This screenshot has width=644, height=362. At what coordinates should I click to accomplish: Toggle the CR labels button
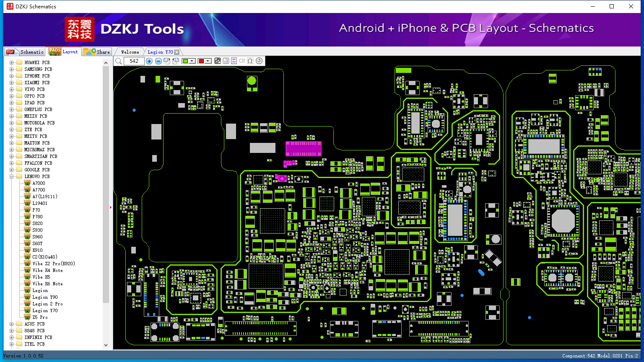[242, 61]
